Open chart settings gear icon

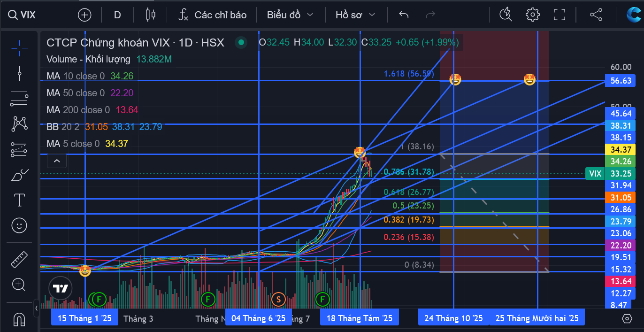532,15
